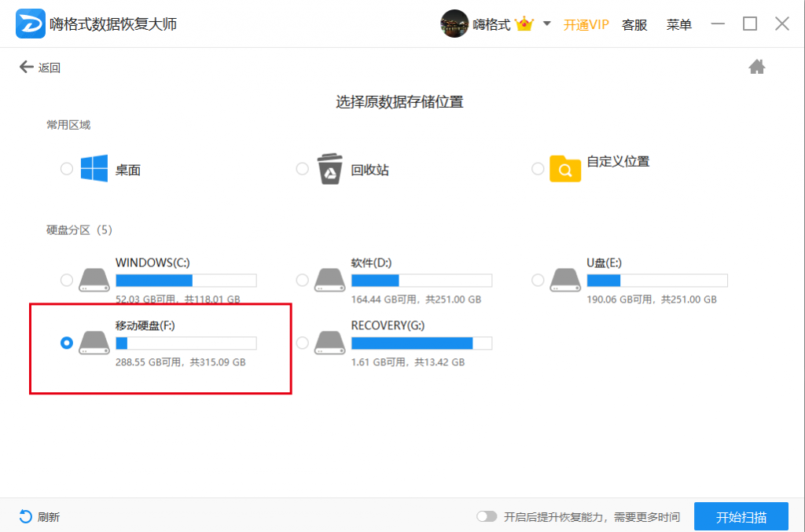Viewport: 805px width, 532px height.
Task: Select the 移动硬盘(F:) radio button
Action: click(x=67, y=343)
